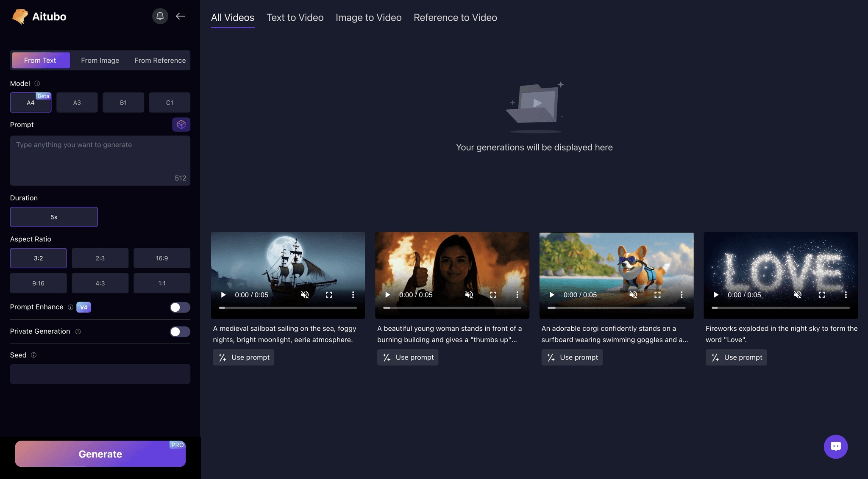
Task: Click the Generate button
Action: click(100, 454)
